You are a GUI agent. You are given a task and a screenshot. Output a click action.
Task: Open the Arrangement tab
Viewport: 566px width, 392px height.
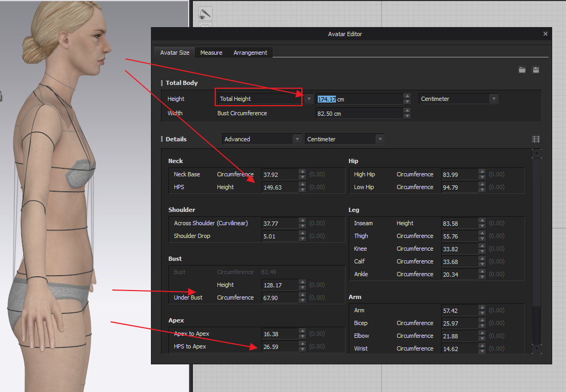(250, 52)
